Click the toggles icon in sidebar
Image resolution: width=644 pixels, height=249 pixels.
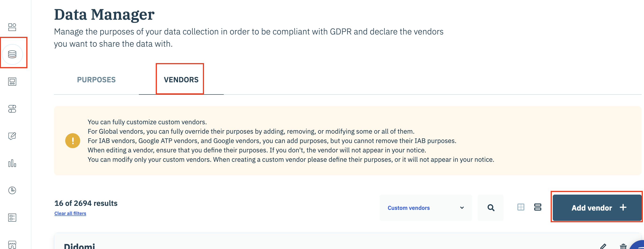click(x=12, y=109)
